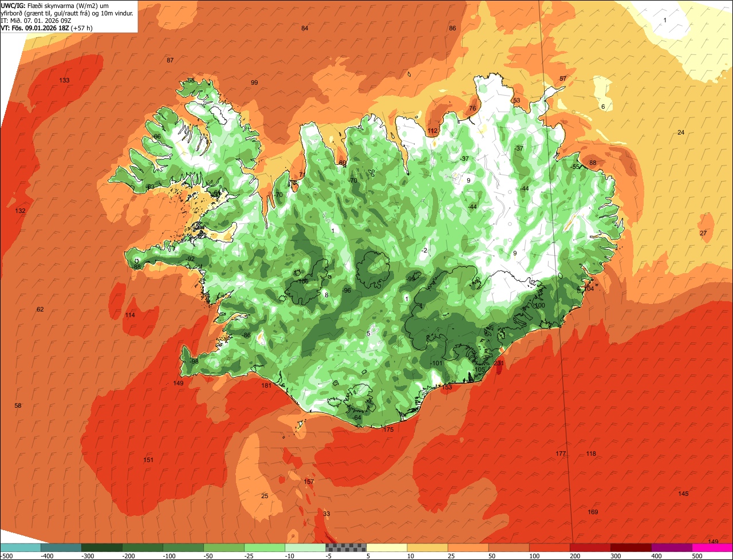
Task: Click the map value '33'
Action: point(326,514)
